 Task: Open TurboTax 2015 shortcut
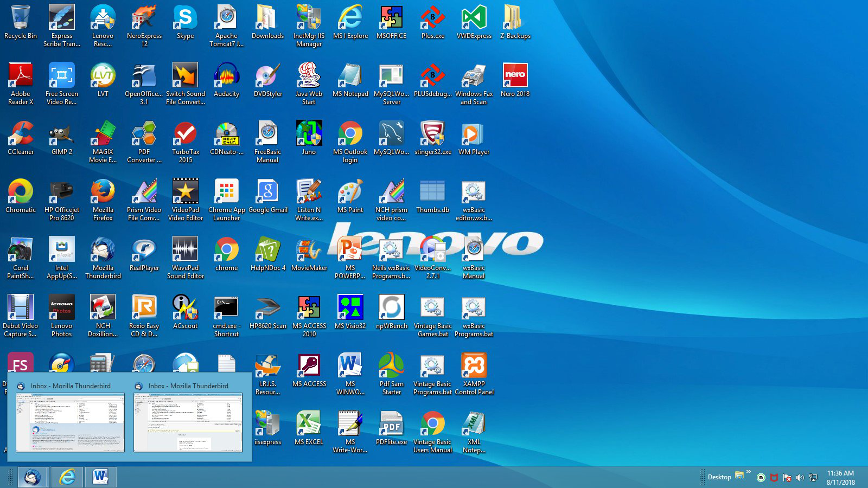coord(186,142)
